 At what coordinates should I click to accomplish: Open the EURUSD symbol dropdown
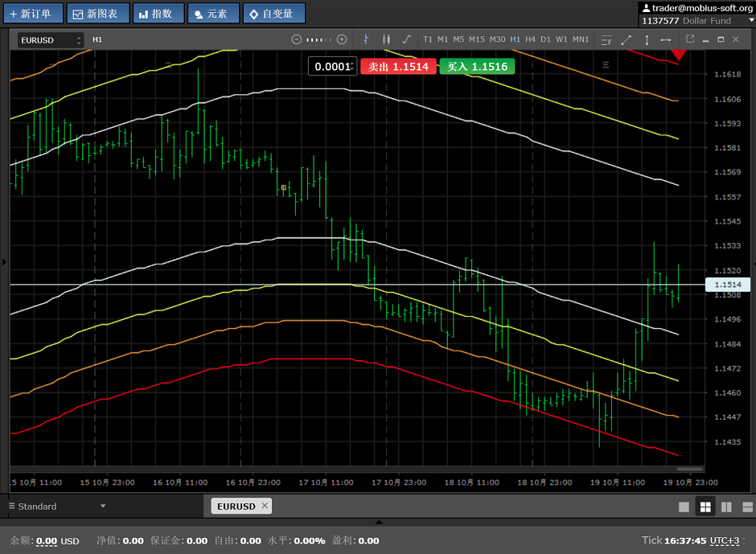pyautogui.click(x=51, y=40)
